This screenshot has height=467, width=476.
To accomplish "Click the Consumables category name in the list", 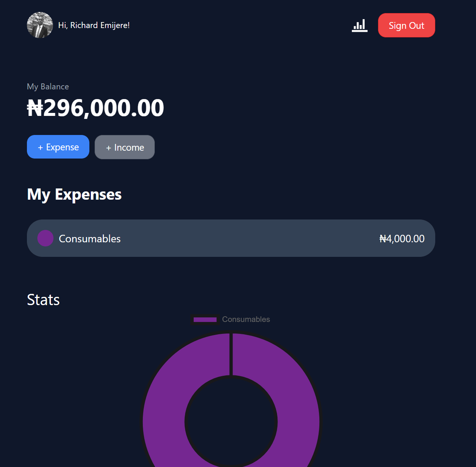I will coord(90,239).
